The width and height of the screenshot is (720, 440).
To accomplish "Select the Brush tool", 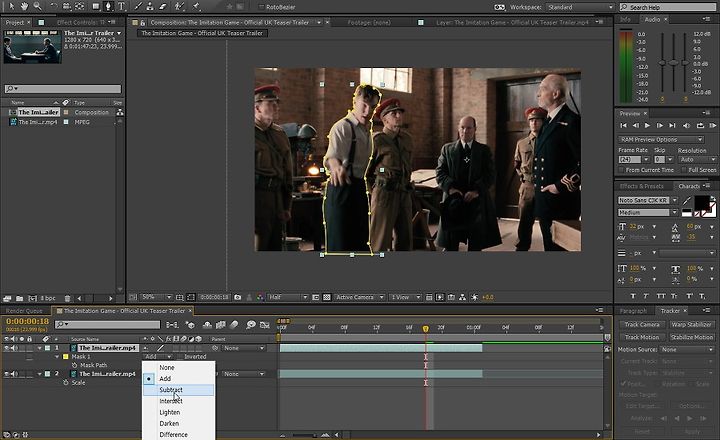I will [138, 6].
